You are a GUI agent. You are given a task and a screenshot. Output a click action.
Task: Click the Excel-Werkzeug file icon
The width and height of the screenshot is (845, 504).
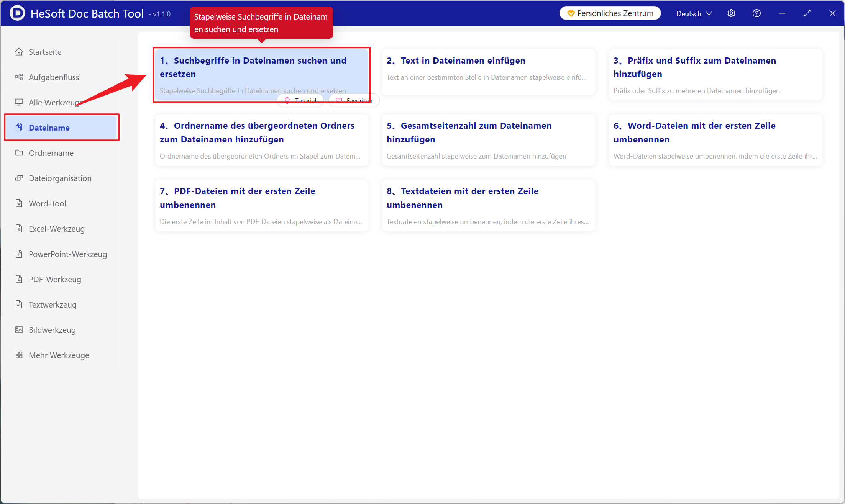point(19,229)
